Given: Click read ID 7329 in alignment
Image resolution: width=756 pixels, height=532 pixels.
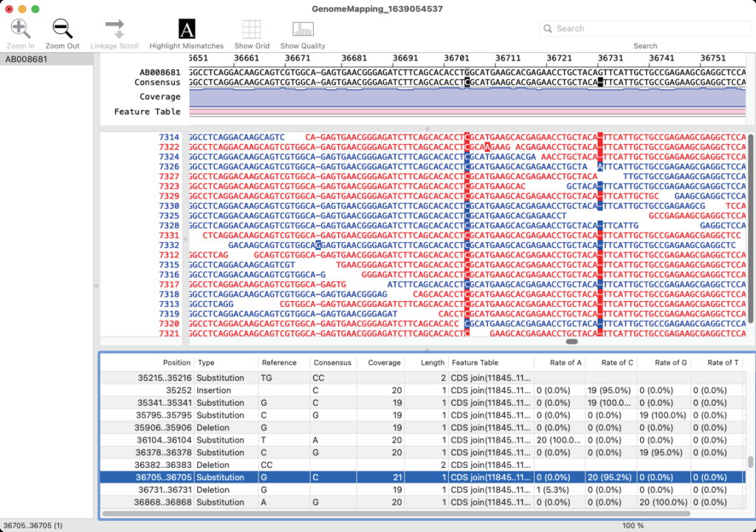Looking at the screenshot, I should [169, 196].
